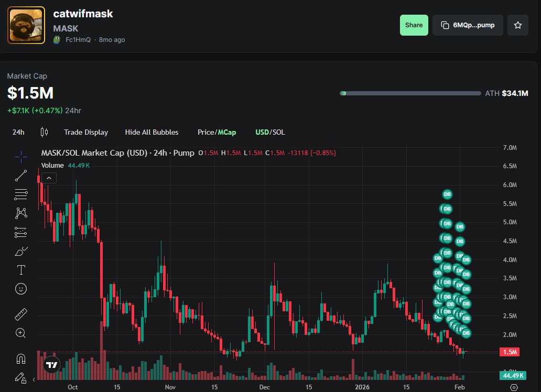The image size is (541, 392).
Task: Copy the 6MQp...pump contract address
Action: [467, 25]
